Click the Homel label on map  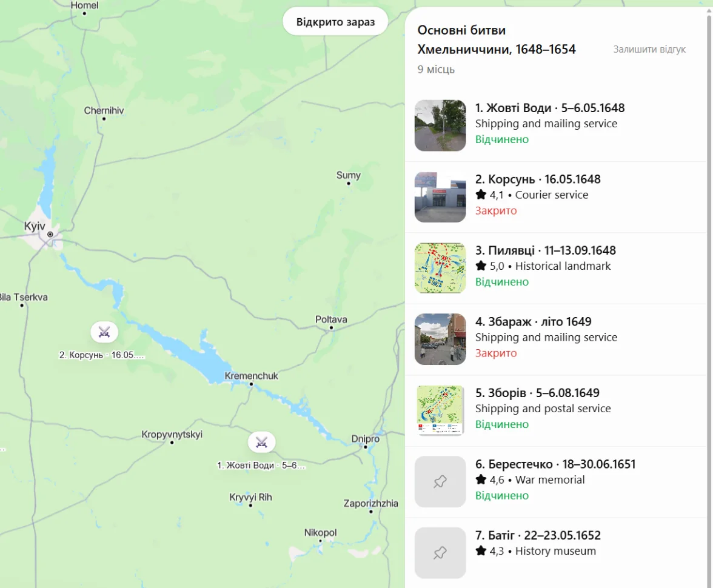[84, 5]
